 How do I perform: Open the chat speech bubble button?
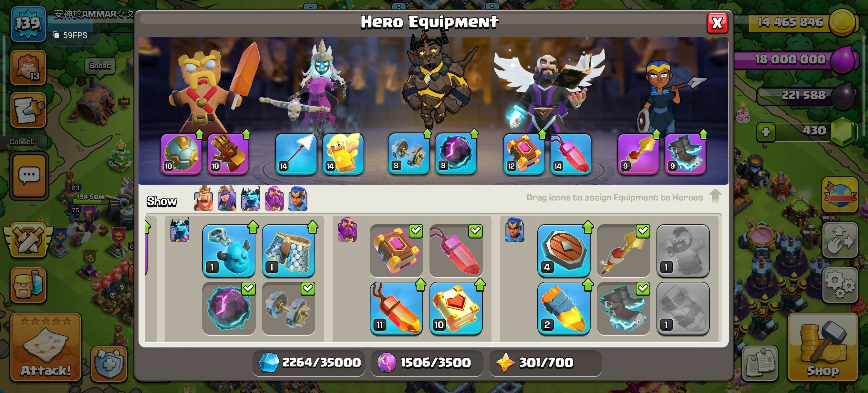(29, 175)
